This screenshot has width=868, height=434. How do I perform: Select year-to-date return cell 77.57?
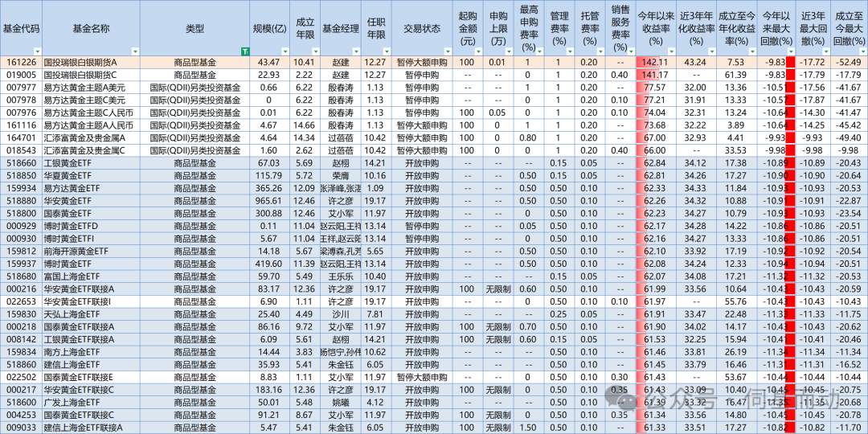click(656, 86)
